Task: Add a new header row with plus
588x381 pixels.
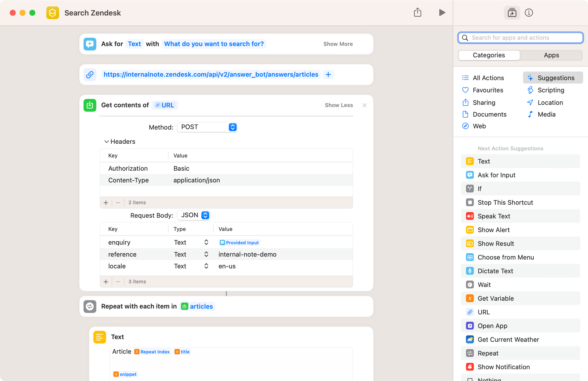Action: tap(106, 203)
